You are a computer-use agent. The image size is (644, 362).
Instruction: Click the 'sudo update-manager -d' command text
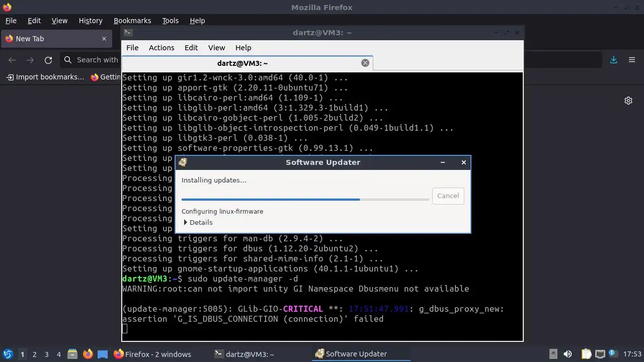243,279
